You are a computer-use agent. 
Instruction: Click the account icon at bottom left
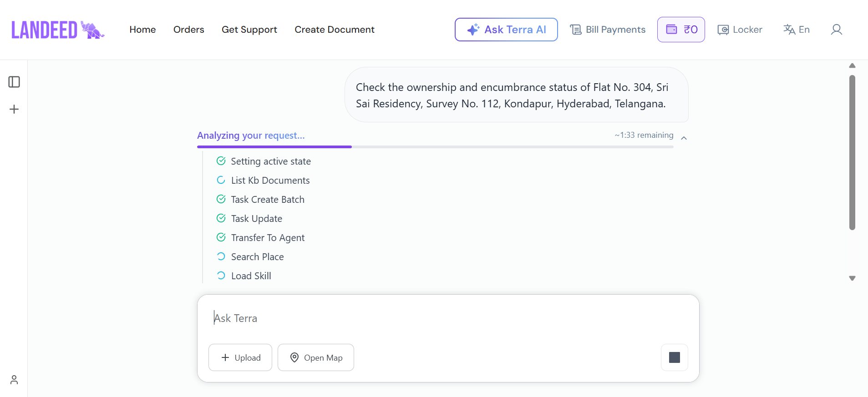click(14, 380)
